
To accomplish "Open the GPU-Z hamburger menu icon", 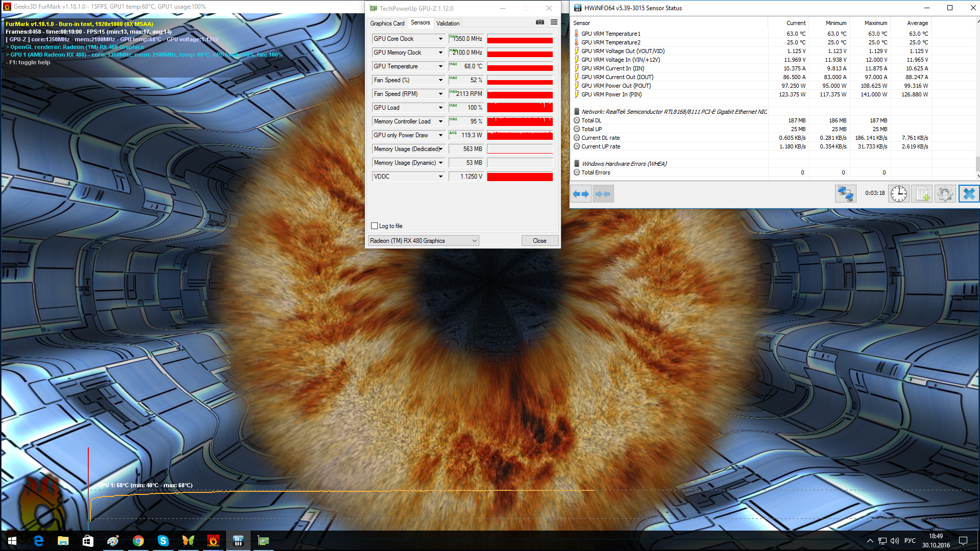I will [x=554, y=22].
